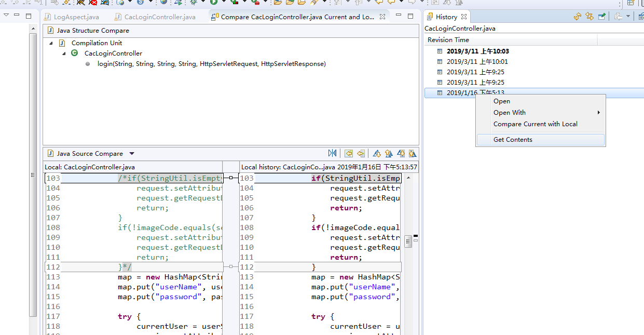Click Revision Time column header
Screen dimensions: 644x335
click(x=511, y=40)
